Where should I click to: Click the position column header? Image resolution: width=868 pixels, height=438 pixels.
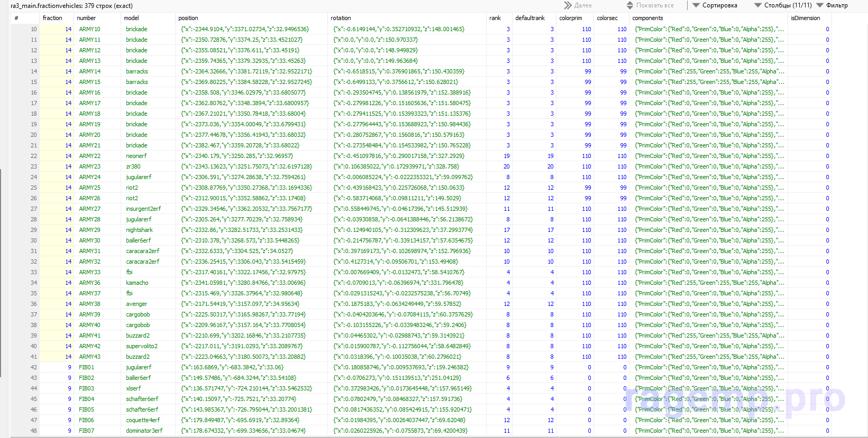click(x=188, y=18)
